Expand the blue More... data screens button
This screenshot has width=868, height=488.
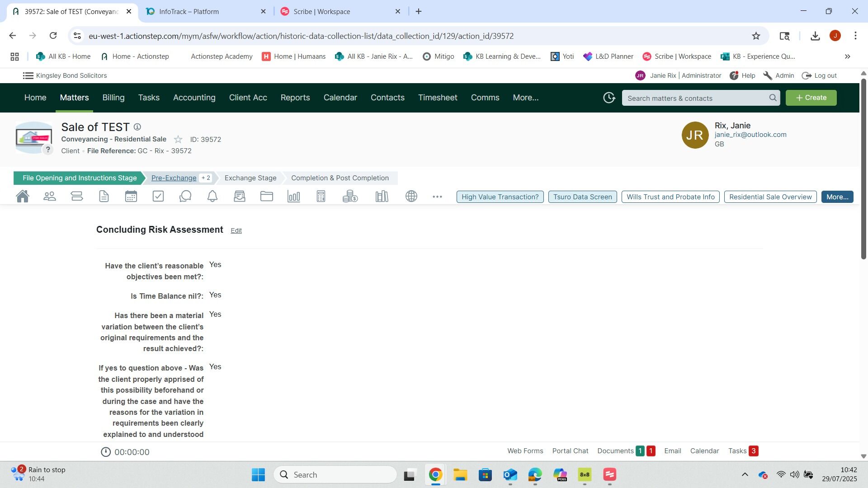point(837,197)
